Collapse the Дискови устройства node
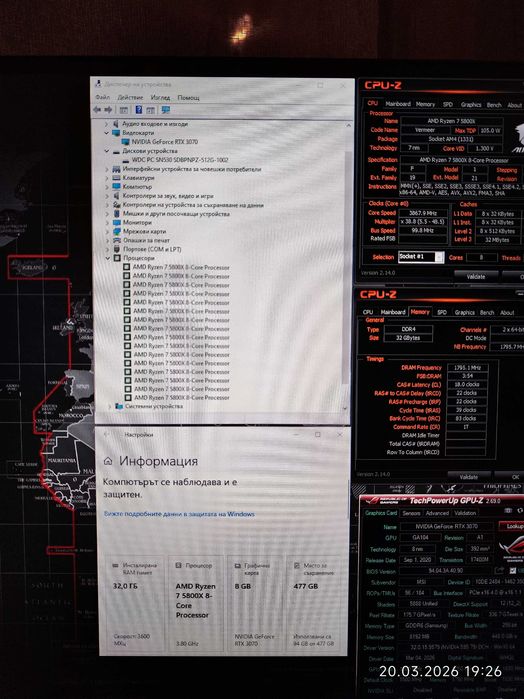524x699 pixels. tap(107, 151)
